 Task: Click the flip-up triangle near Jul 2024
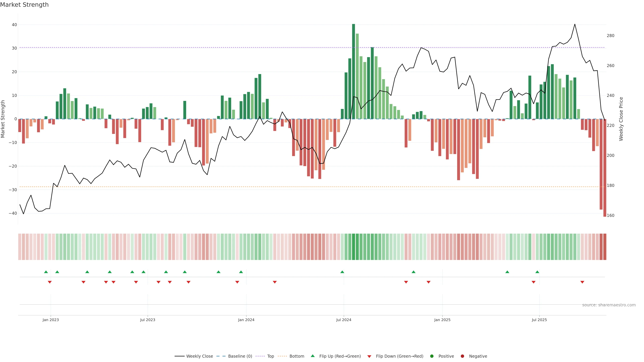pyautogui.click(x=342, y=272)
